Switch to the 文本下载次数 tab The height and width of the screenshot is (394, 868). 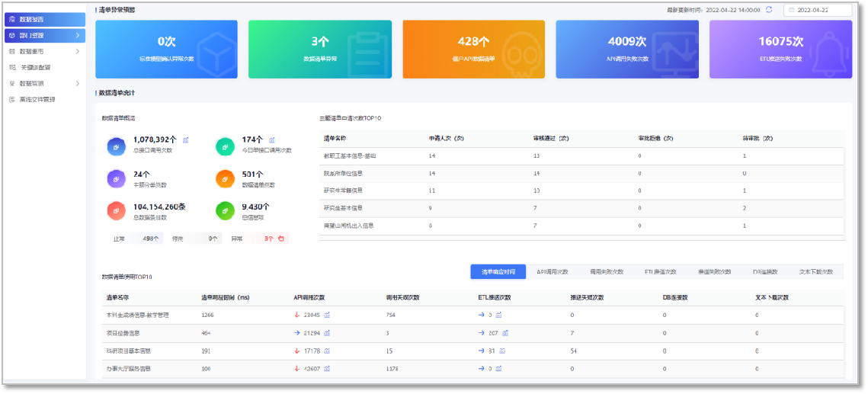tap(816, 272)
